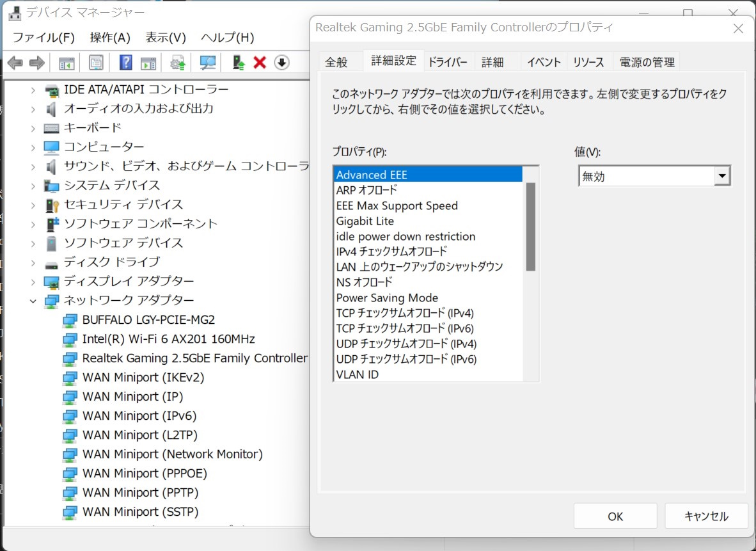Expand the ソフトウェア デバイス node
Screen dimensions: 756x551
33,244
